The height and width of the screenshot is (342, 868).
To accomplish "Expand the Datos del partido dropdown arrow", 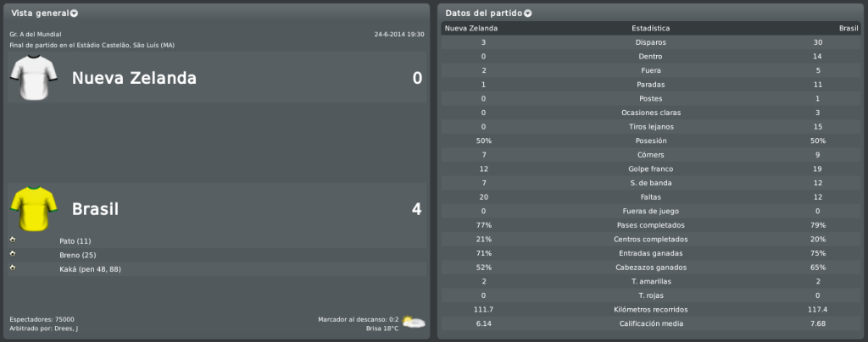I will 527,14.
